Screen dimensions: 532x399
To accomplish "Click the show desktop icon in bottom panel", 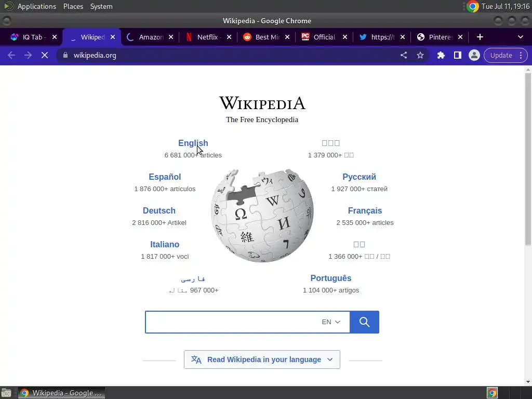I will tap(6, 393).
